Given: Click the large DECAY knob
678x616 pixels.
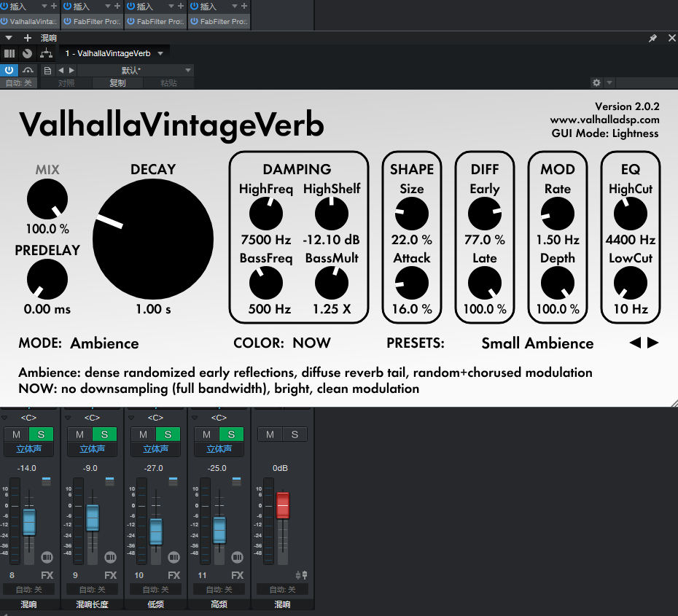Looking at the screenshot, I should (153, 239).
